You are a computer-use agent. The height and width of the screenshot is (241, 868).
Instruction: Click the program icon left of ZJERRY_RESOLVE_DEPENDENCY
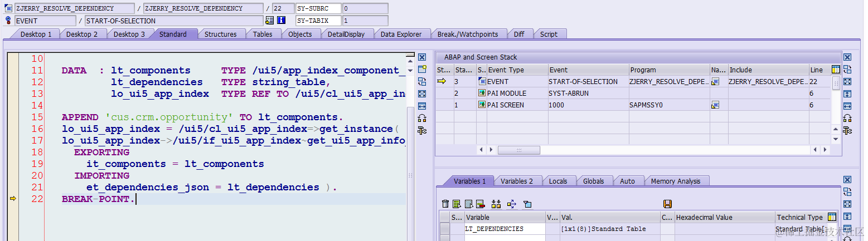point(8,8)
